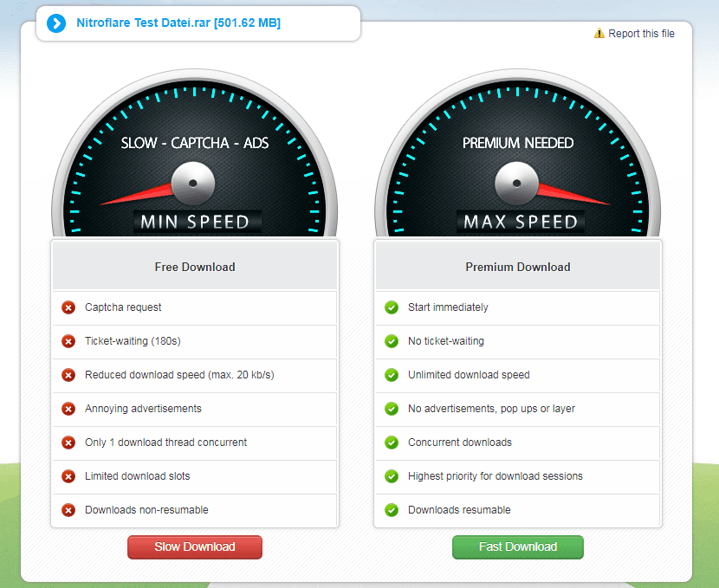Screen dimensions: 719x588
Task: Click the Start immediately text
Action: (448, 307)
